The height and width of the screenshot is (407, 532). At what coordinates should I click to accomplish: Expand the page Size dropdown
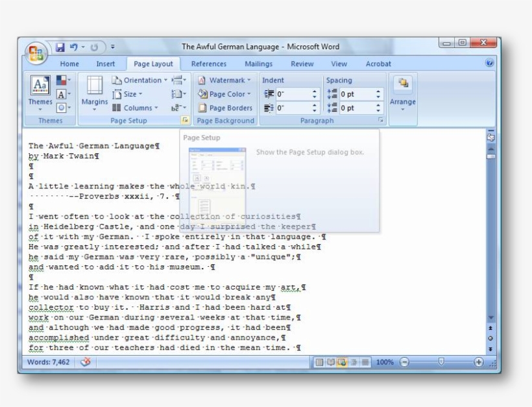coord(128,94)
